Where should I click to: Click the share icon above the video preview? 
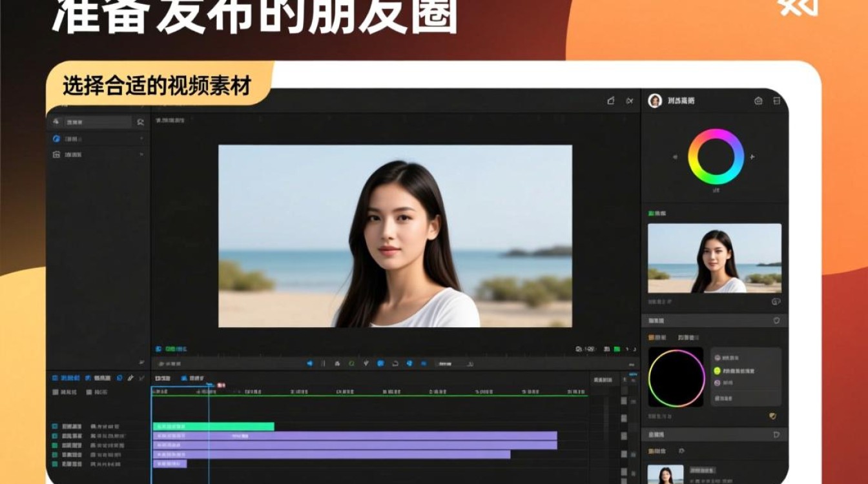611,101
